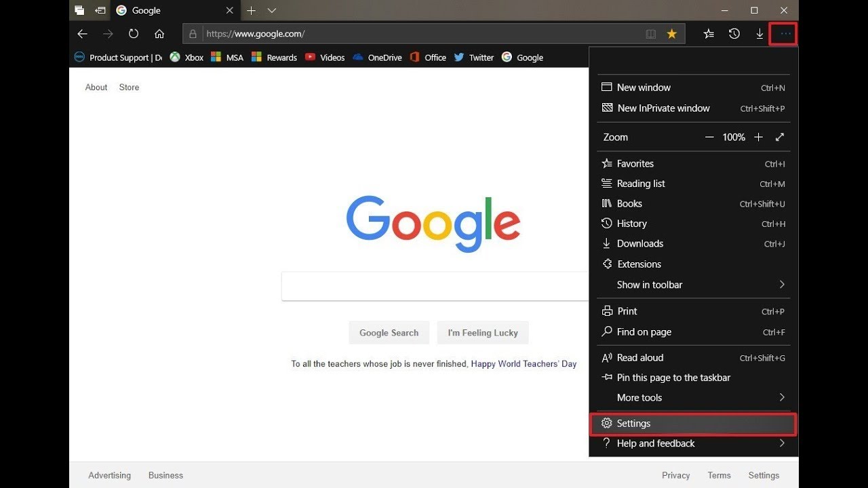Open Books menu item
868x488 pixels.
click(x=694, y=203)
